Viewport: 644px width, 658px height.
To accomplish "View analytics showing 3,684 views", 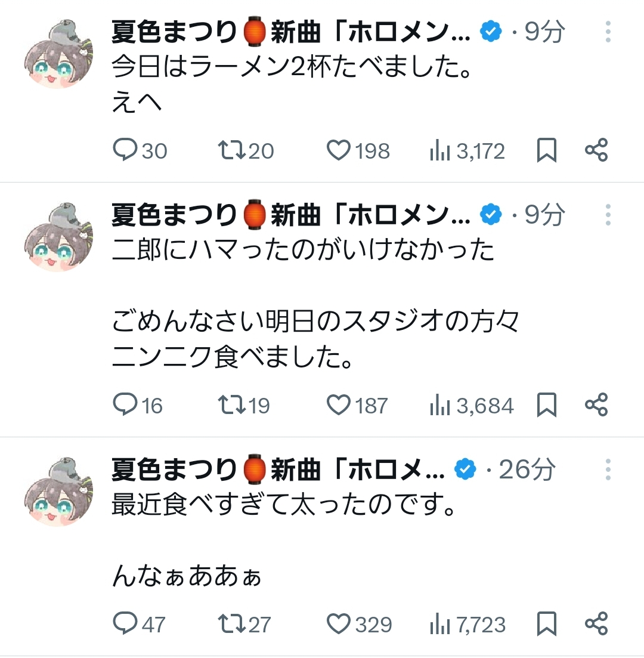I will tap(471, 406).
